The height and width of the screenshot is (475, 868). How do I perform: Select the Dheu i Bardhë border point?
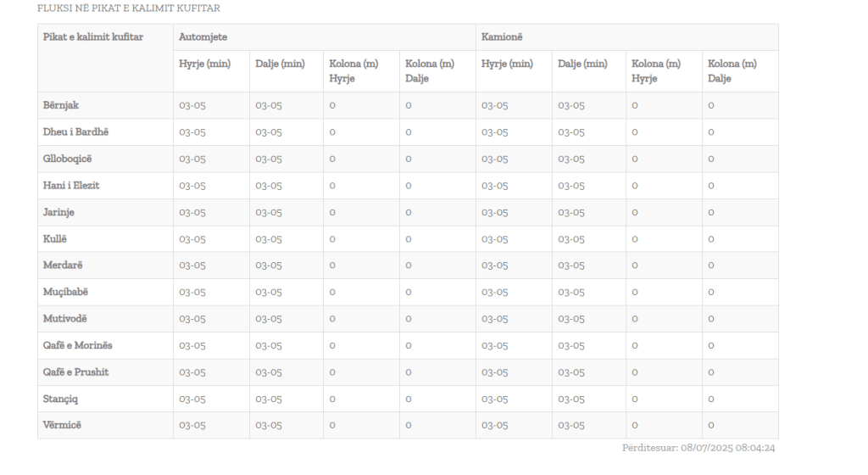(x=76, y=131)
